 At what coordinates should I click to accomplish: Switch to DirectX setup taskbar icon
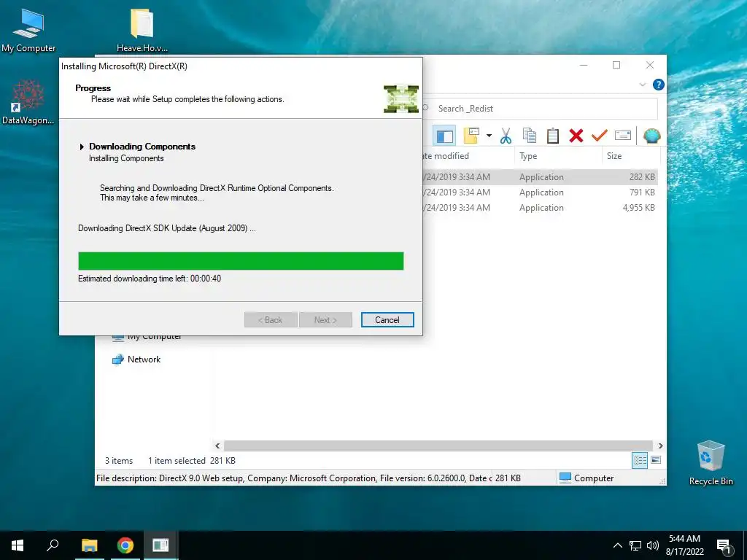tap(160, 545)
